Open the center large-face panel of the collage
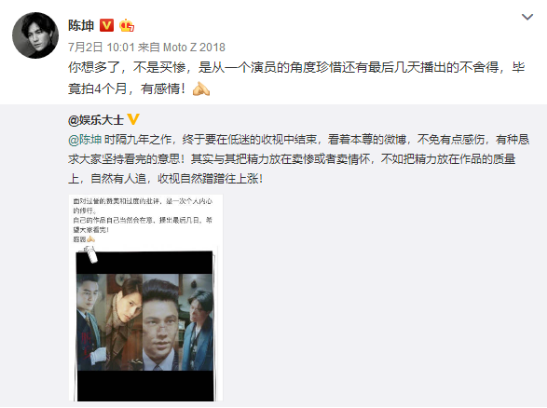The image size is (547, 408). [161, 322]
